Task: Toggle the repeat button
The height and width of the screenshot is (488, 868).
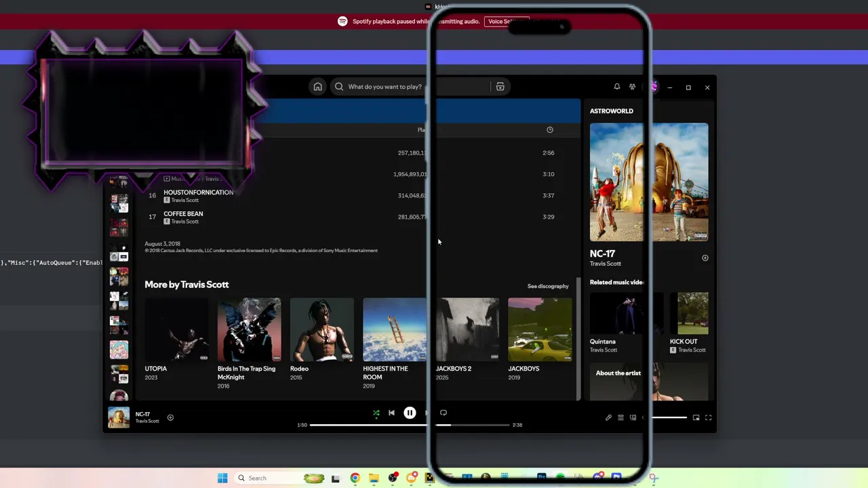Action: pyautogui.click(x=443, y=413)
